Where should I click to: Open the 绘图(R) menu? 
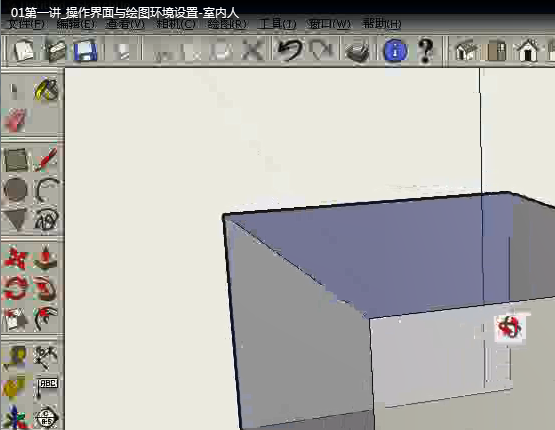227,24
